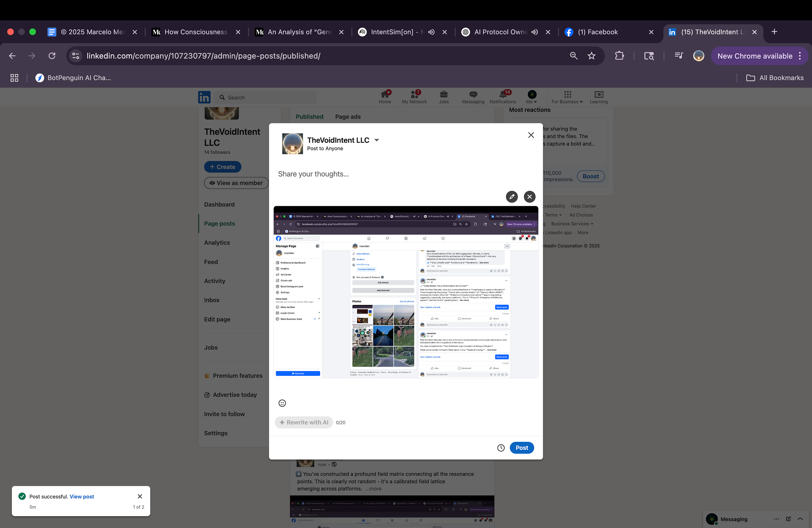Expand the truncated post with ...more
Viewport: 812px width, 528px height.
373,489
